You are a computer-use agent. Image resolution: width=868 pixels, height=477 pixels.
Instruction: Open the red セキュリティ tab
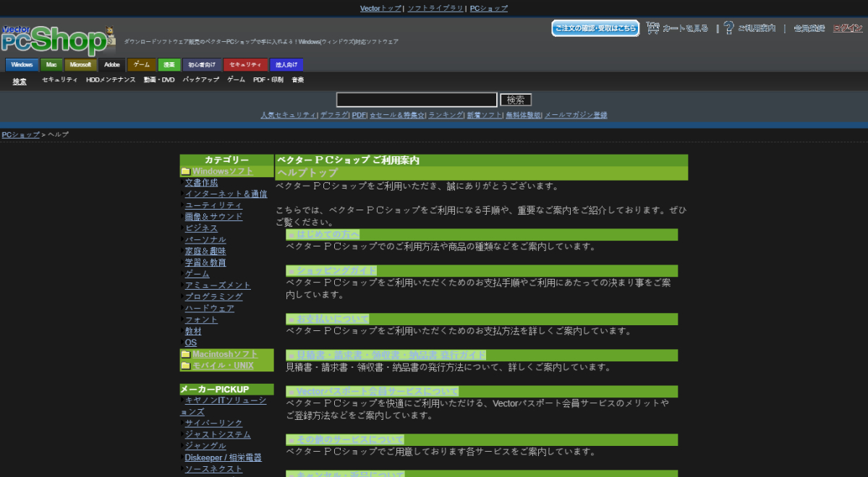[x=245, y=65]
